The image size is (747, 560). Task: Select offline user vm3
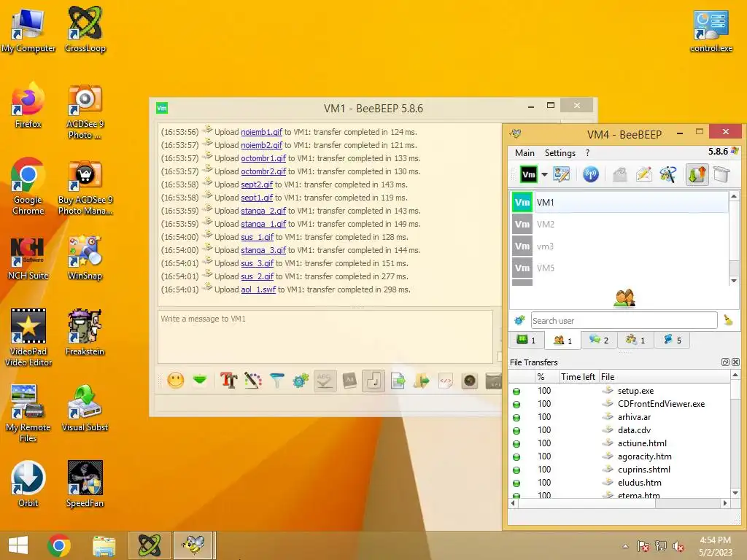tap(620, 246)
